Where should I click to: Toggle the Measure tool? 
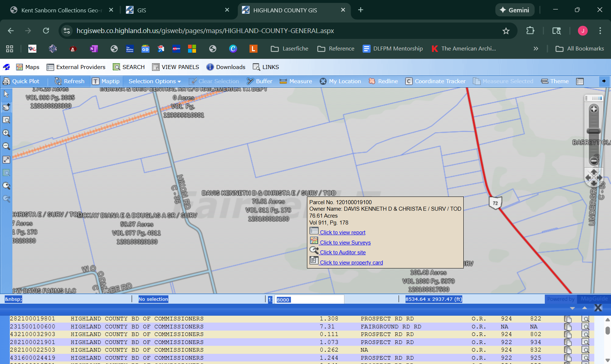[296, 81]
